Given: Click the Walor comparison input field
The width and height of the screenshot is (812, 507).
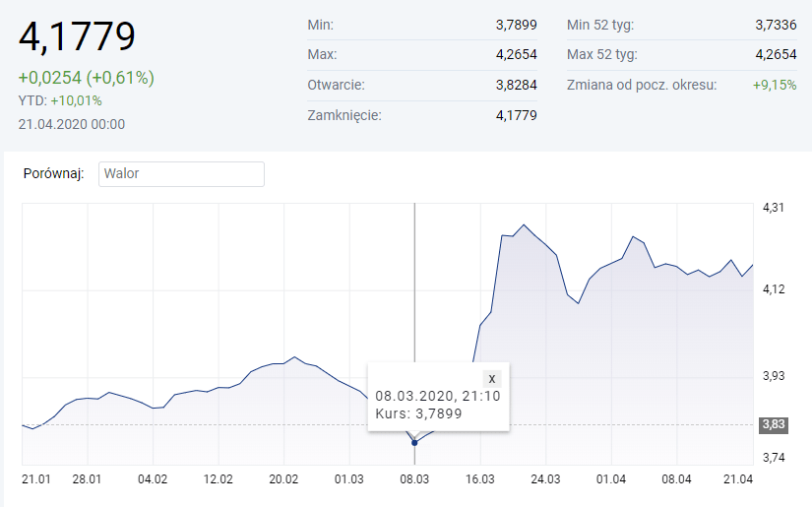Looking at the screenshot, I should pyautogui.click(x=181, y=174).
